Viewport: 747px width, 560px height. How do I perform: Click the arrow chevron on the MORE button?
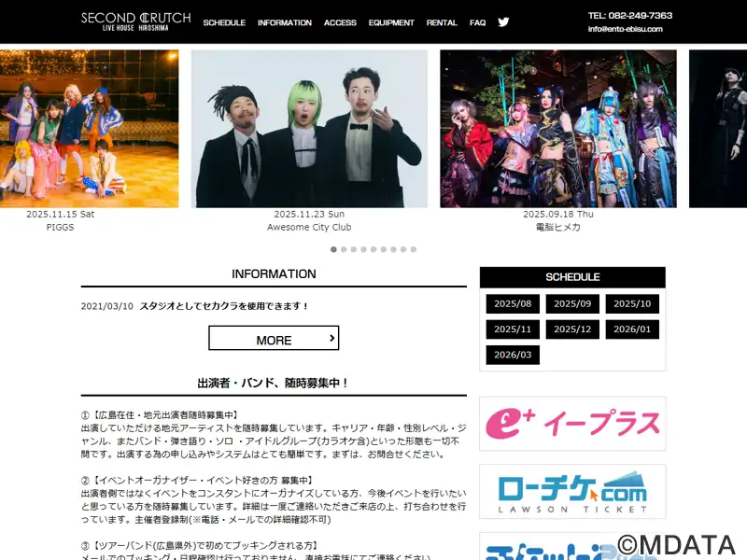point(332,338)
